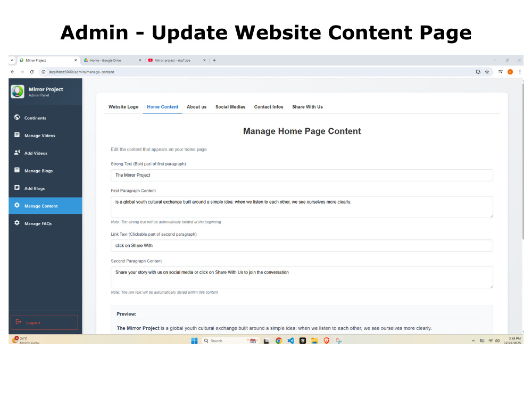Image resolution: width=532 pixels, height=399 pixels.
Task: Click the install app icon in address bar
Action: 478,72
